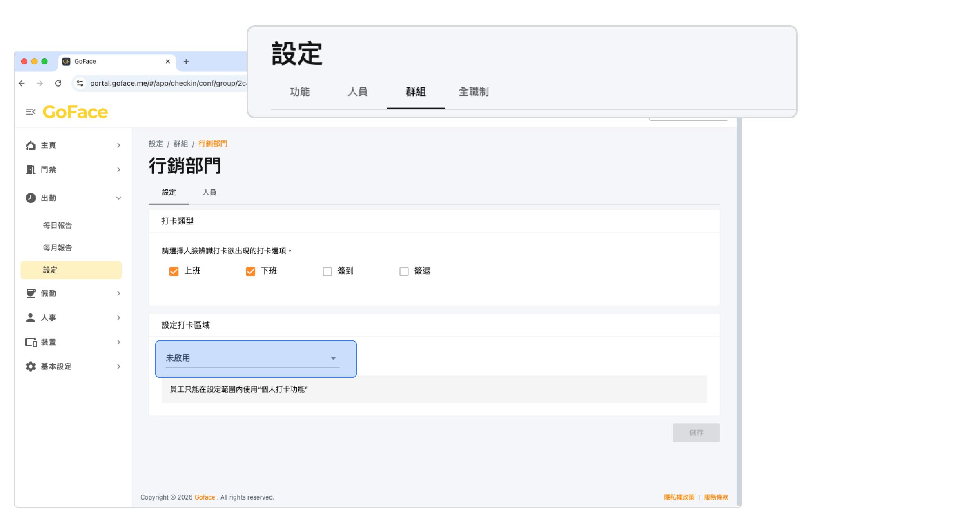This screenshot has width=980, height=524.
Task: Enable the 簽到 checkbox
Action: [x=327, y=271]
